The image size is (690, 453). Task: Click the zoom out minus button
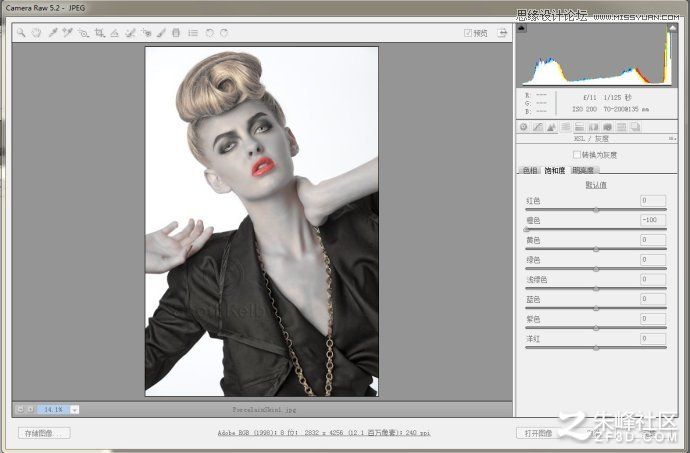(x=20, y=409)
